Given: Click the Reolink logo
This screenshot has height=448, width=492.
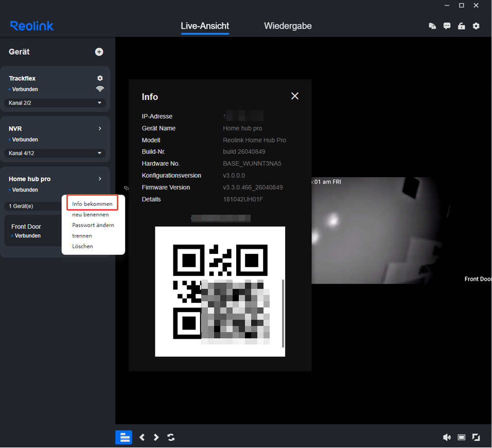Looking at the screenshot, I should click(x=32, y=26).
